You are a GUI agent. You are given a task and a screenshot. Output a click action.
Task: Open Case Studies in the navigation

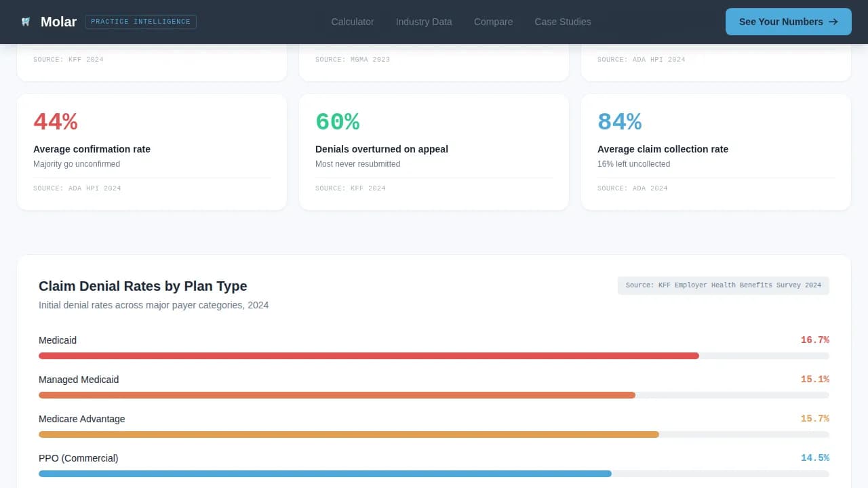tap(563, 22)
